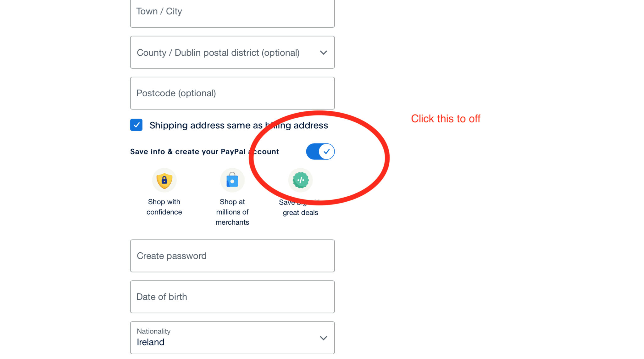This screenshot has height=359, width=644.
Task: Click Save info & create PayPal account label
Action: 204,152
